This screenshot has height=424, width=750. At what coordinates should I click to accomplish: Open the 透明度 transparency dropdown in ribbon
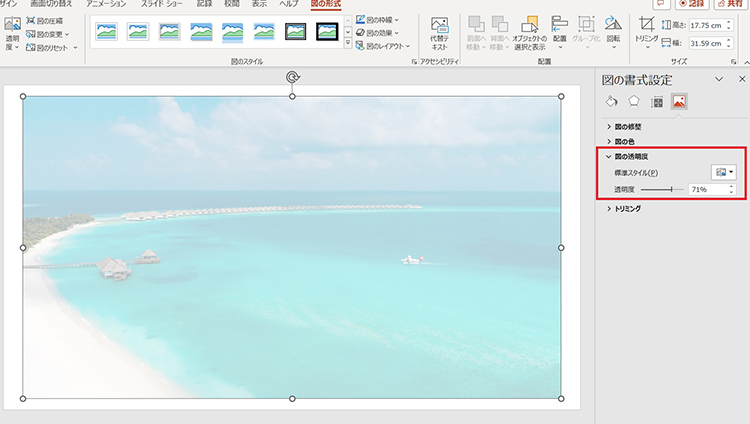tap(12, 33)
